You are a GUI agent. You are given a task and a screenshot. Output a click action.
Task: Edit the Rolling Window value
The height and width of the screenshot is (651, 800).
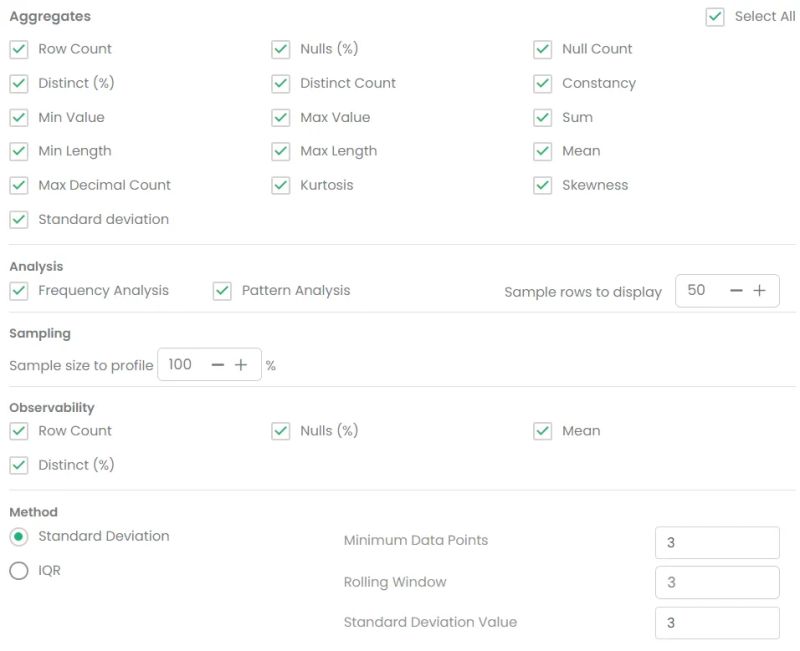pos(715,582)
